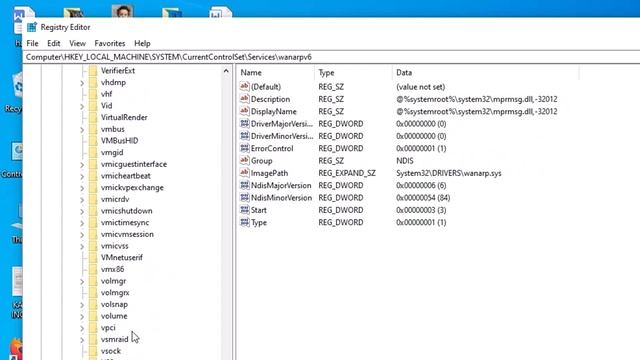Click the Start DWORD icon
Viewport: 640px width, 360px height.
[x=244, y=209]
